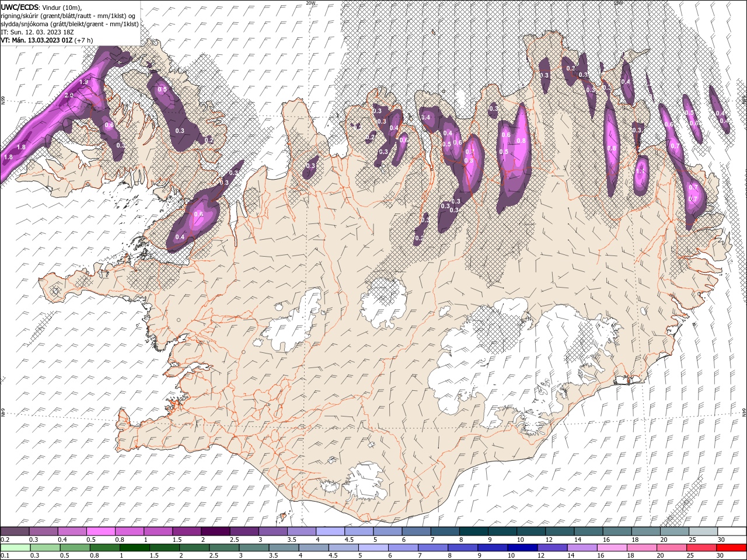
Task: Click the 'slydda/snjókoma' legend description line
Action: coord(69,24)
